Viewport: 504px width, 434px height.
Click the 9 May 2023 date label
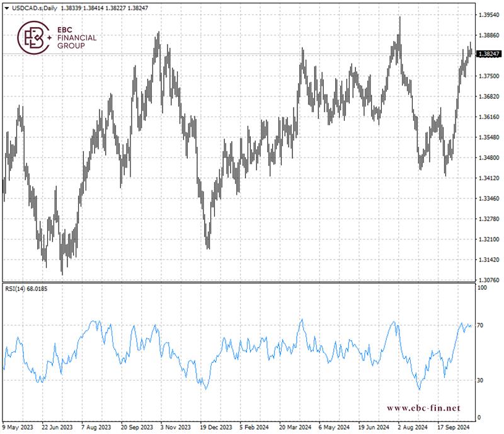19,426
